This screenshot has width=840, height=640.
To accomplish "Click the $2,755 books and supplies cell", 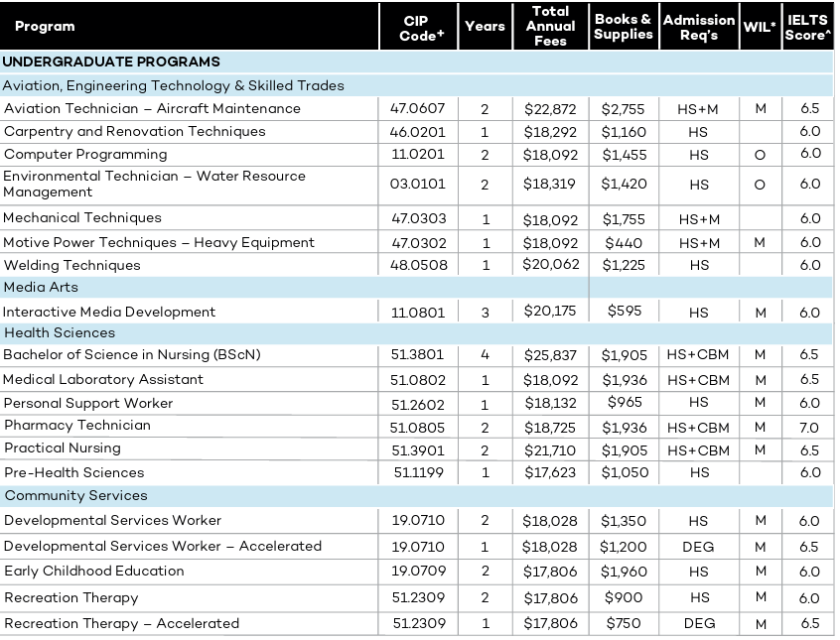I will tap(624, 109).
